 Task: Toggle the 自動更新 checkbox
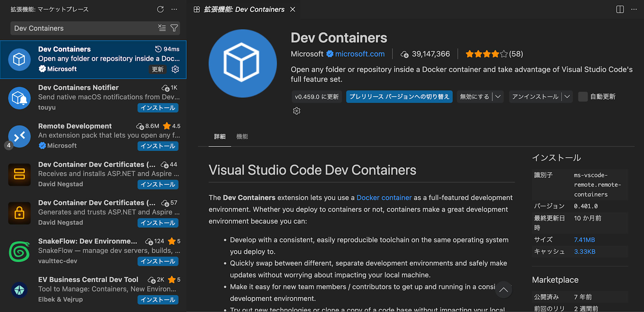tap(583, 97)
